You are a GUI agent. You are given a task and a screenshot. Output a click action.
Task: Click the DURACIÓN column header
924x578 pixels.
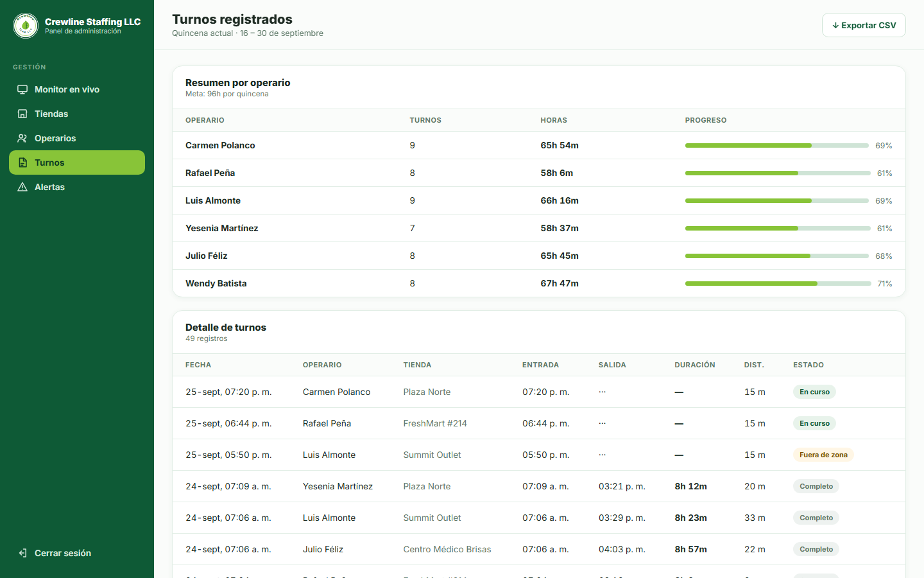695,365
